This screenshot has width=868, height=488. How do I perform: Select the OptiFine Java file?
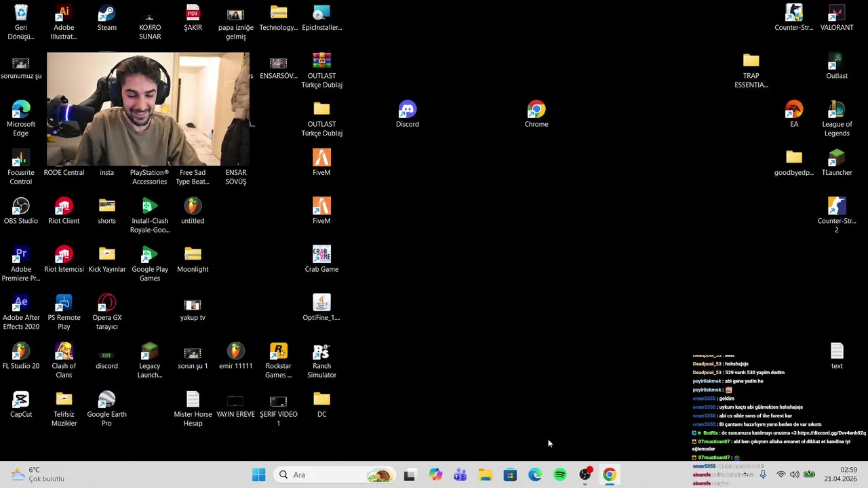tap(321, 307)
